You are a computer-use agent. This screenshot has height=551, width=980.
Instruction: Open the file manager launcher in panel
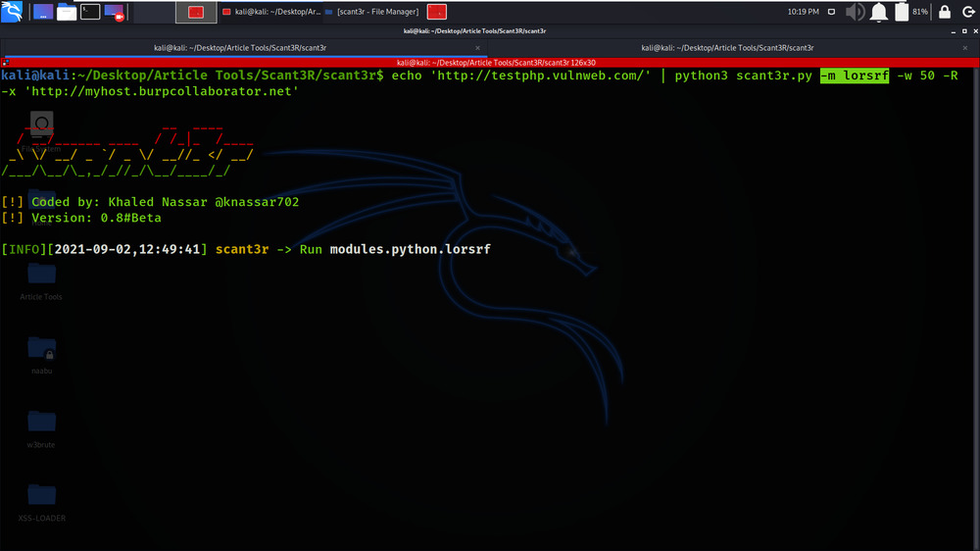pyautogui.click(x=67, y=12)
